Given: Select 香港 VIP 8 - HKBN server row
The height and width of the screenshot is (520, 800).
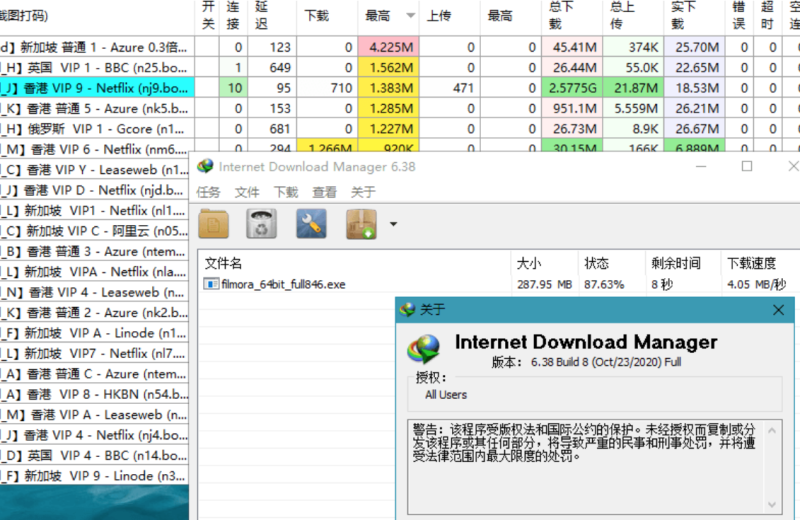Looking at the screenshot, I should [94, 394].
